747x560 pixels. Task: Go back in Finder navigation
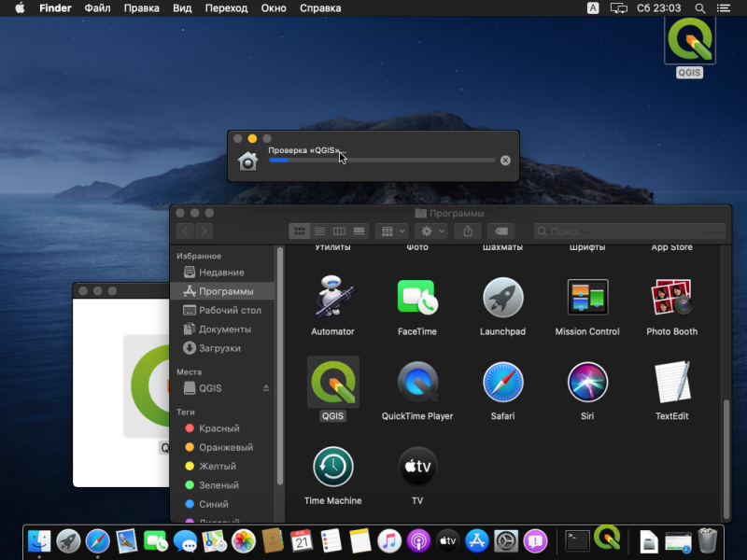[185, 231]
